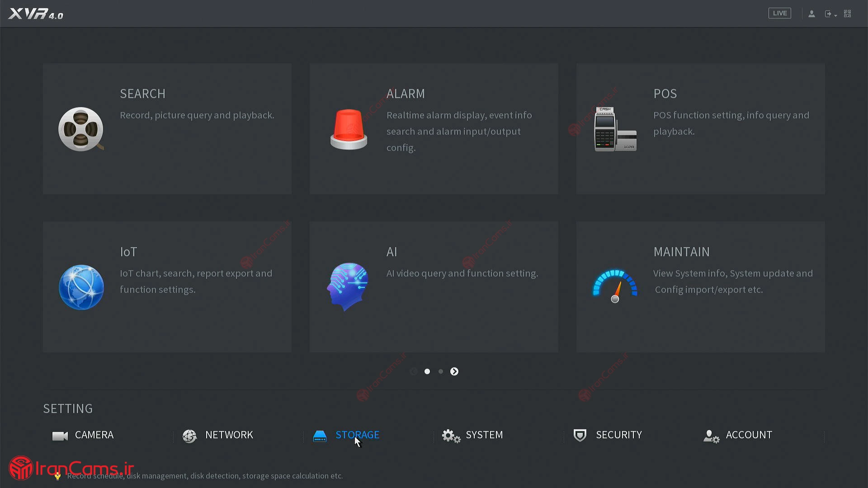The image size is (868, 488).
Task: Click the IoT globe icon
Action: [x=81, y=287]
